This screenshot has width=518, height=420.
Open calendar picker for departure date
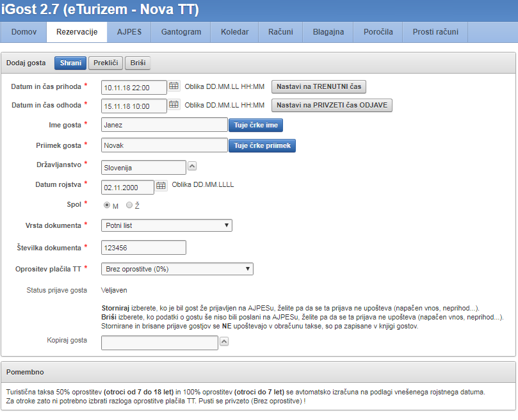tap(174, 105)
